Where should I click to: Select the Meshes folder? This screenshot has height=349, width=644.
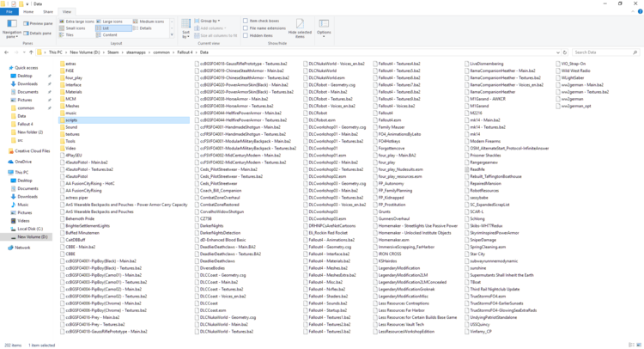69,106
